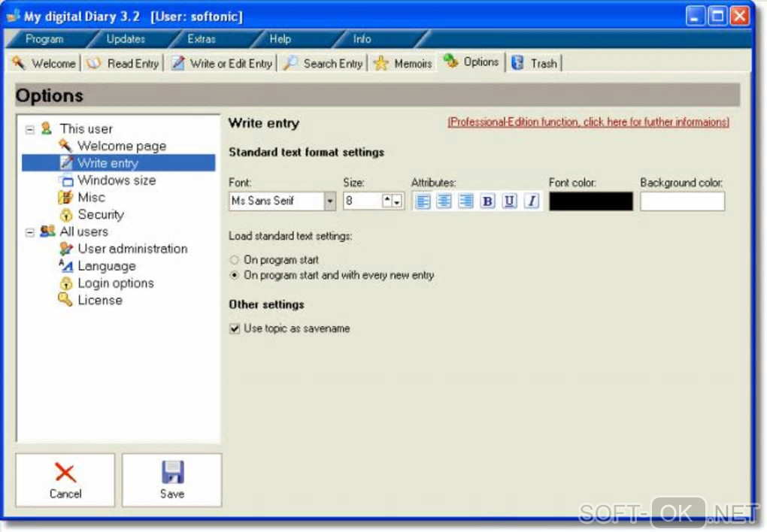Open the Program menu
The image size is (767, 532).
coord(44,39)
